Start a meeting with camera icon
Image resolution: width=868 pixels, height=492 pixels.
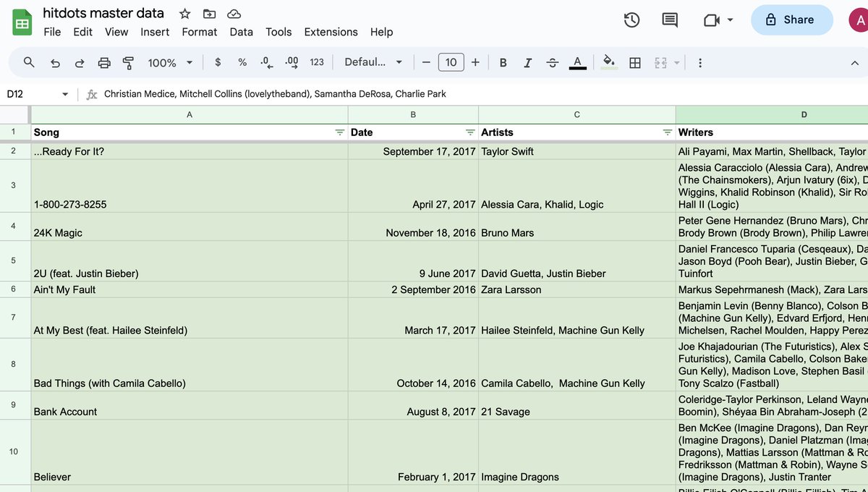click(711, 20)
